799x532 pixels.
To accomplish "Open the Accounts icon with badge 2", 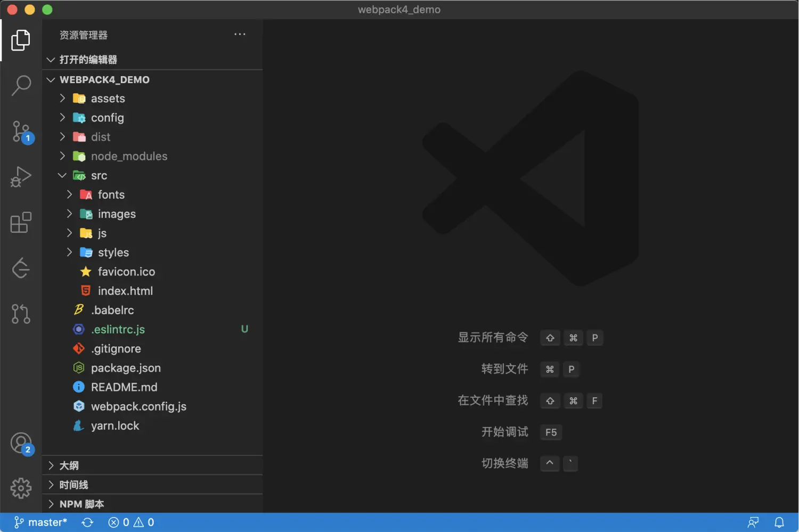I will 22,444.
